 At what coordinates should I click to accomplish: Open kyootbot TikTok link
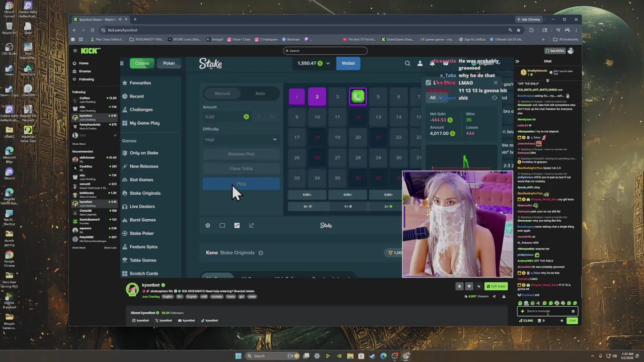pos(210,321)
